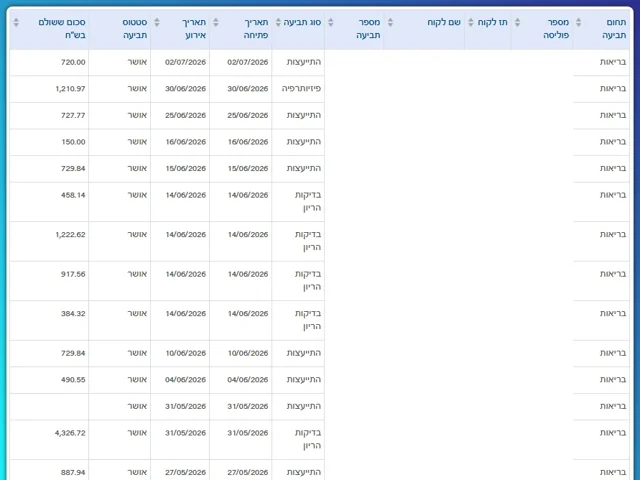Screen dimensions: 640x480
Task: Sort by תאריך פתיחה arrows icon
Action: [216, 22]
